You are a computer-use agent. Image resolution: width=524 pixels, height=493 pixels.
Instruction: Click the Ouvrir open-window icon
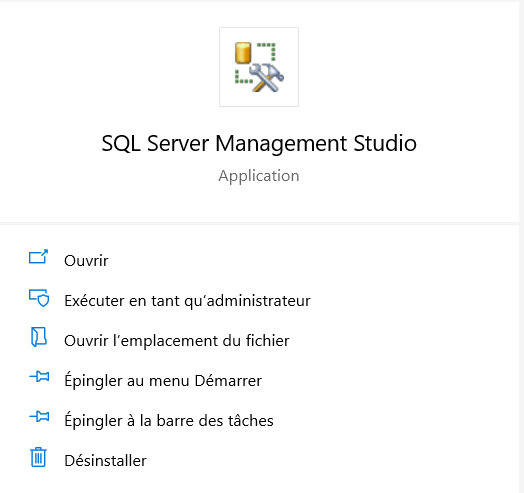click(x=38, y=257)
